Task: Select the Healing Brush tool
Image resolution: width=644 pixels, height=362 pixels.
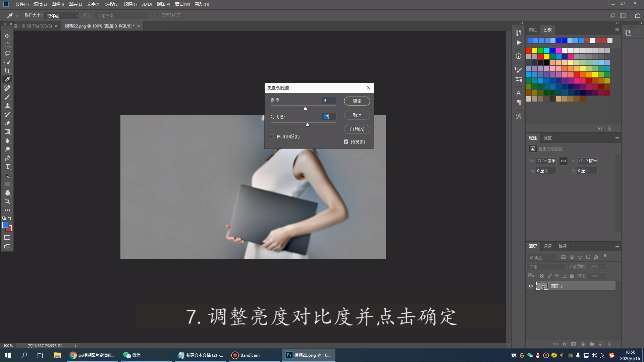Action: 7,88
